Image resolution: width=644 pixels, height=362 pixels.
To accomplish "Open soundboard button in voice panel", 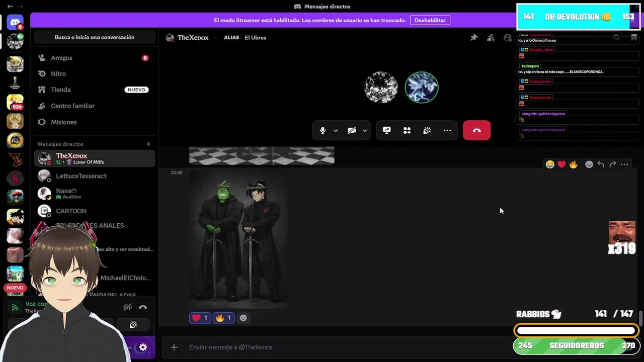I will (133, 325).
